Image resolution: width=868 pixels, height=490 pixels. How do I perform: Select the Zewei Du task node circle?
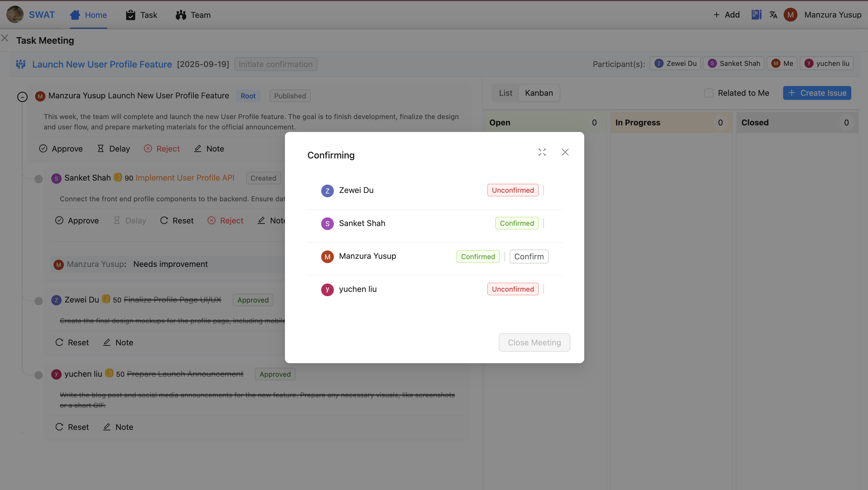pos(38,301)
